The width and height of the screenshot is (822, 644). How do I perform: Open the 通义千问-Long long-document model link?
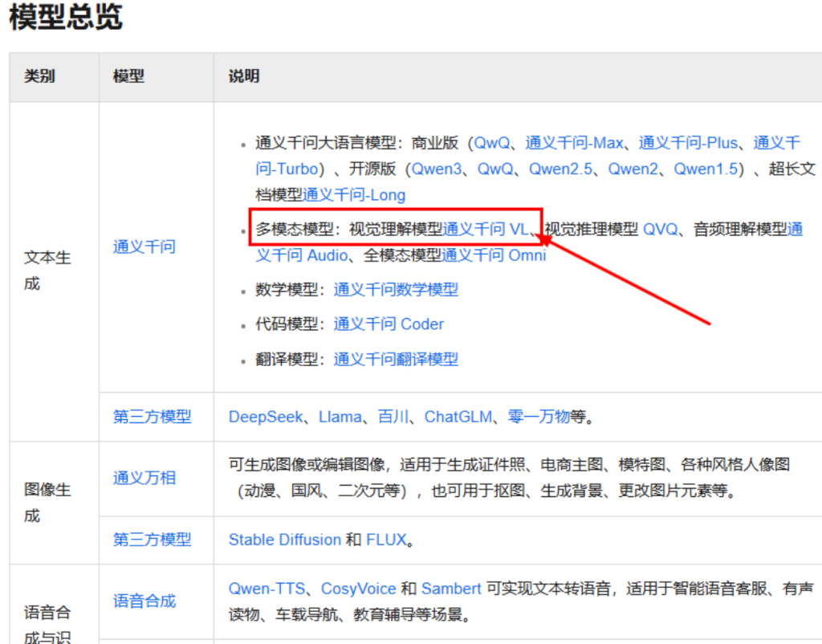pos(354,194)
